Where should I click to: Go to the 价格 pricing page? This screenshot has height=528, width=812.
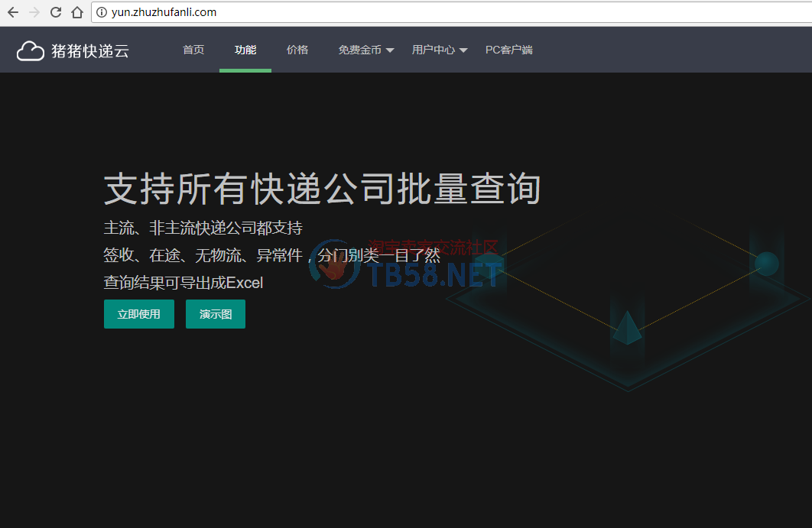pyautogui.click(x=297, y=50)
